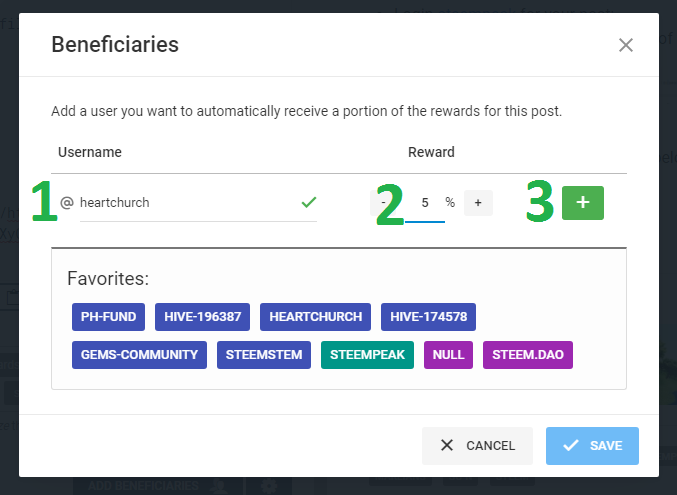Click the percent sign next to reward
677x495 pixels.
450,202
